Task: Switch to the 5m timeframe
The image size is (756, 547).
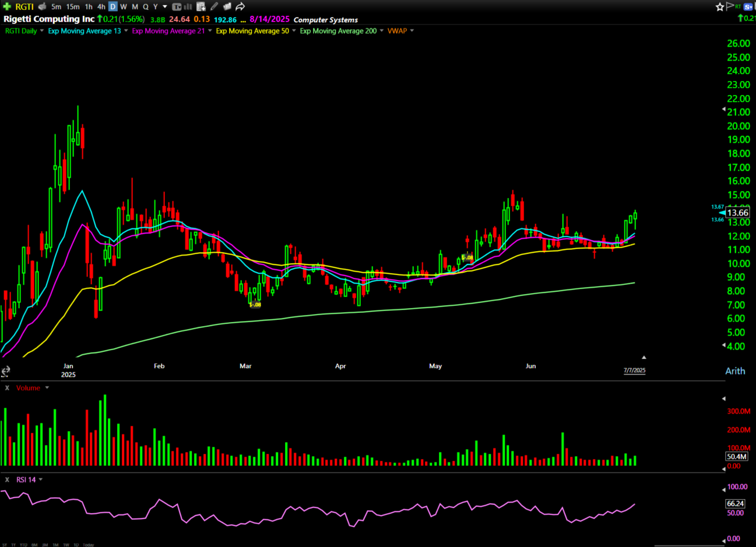Action: click(56, 6)
